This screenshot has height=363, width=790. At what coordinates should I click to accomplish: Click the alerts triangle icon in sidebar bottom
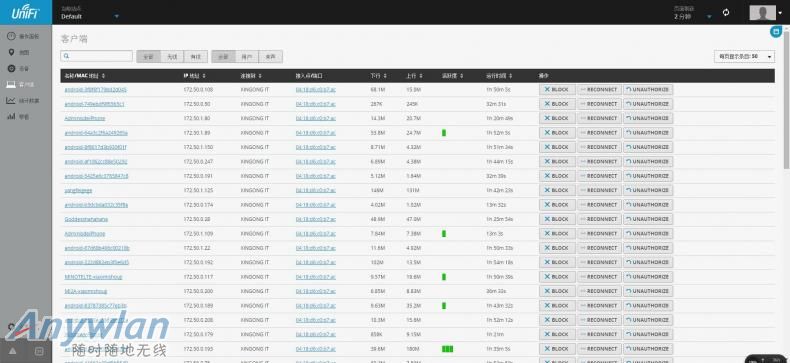pos(13,351)
